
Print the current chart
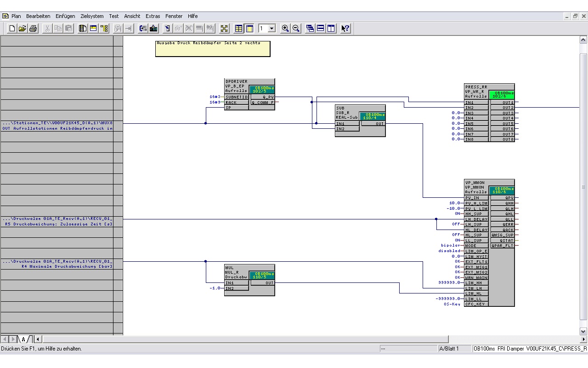pos(33,28)
